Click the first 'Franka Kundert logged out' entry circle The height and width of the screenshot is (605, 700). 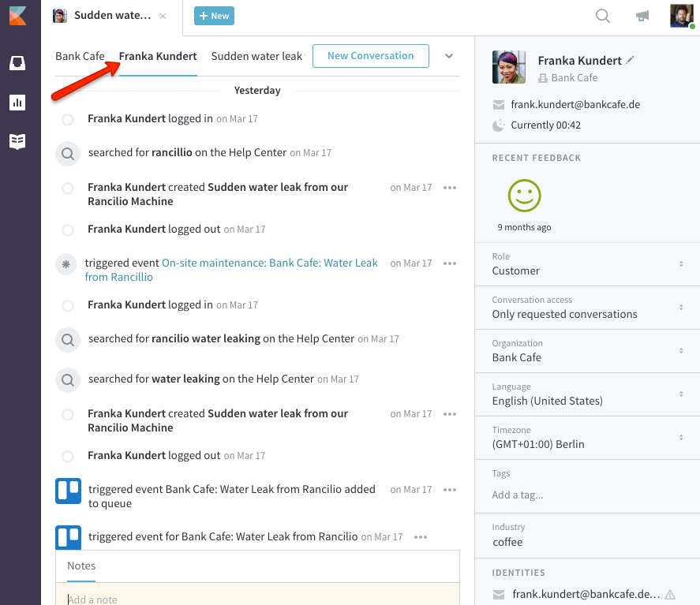68,230
